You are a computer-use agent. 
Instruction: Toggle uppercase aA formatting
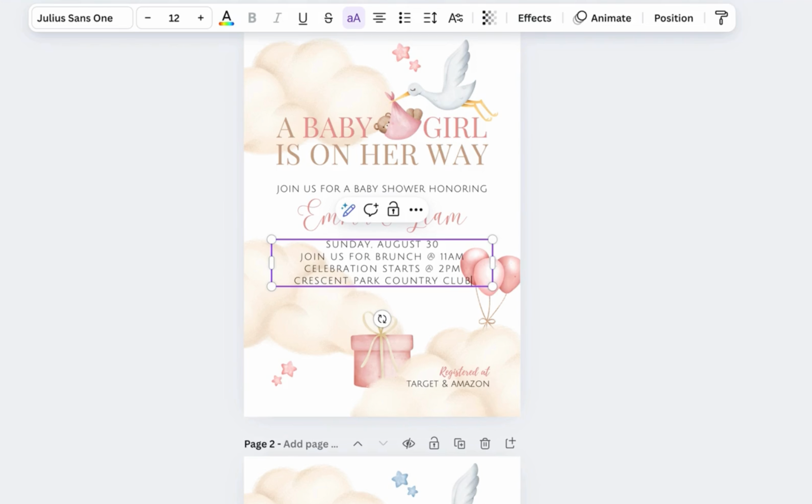[x=354, y=18]
